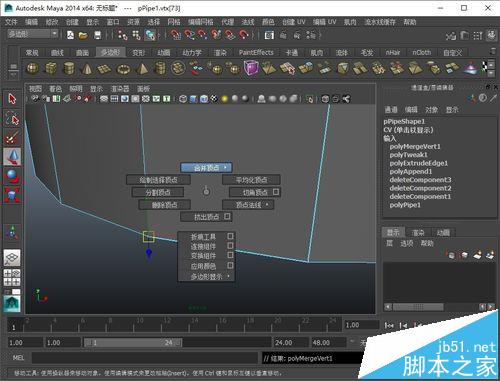The width and height of the screenshot is (500, 381).
Task: Switch to the nCloth shelf tab
Action: coord(421,53)
